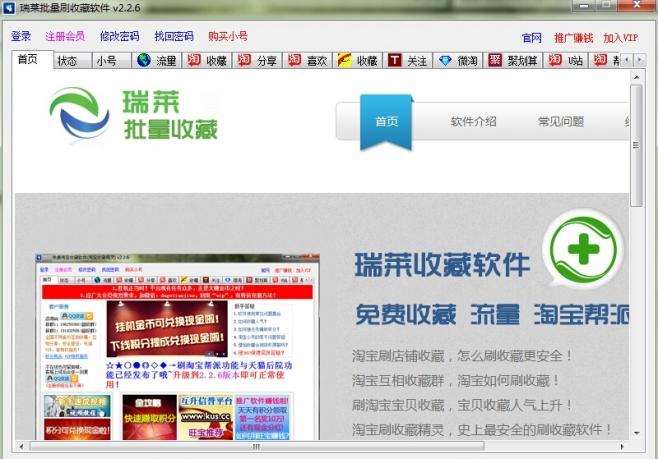Viewport: 658px width, 459px height.
Task: Select the 微淘 tab label
Action: coord(467,61)
